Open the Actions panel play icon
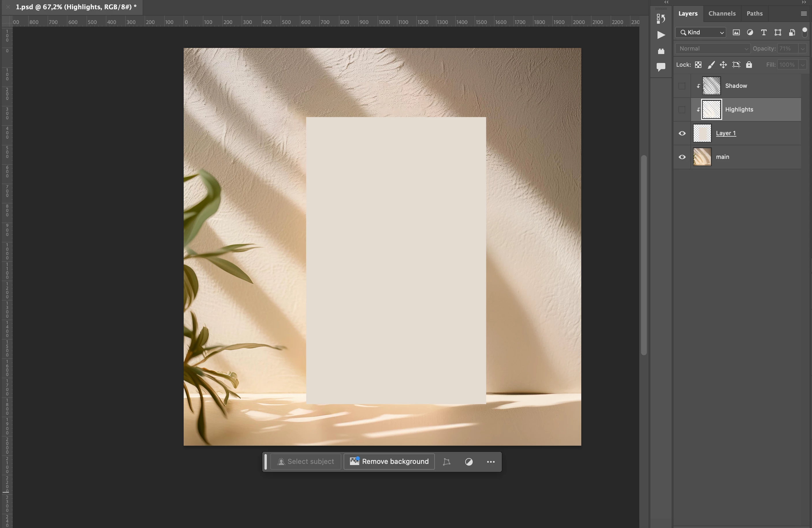The image size is (812, 528). tap(661, 35)
